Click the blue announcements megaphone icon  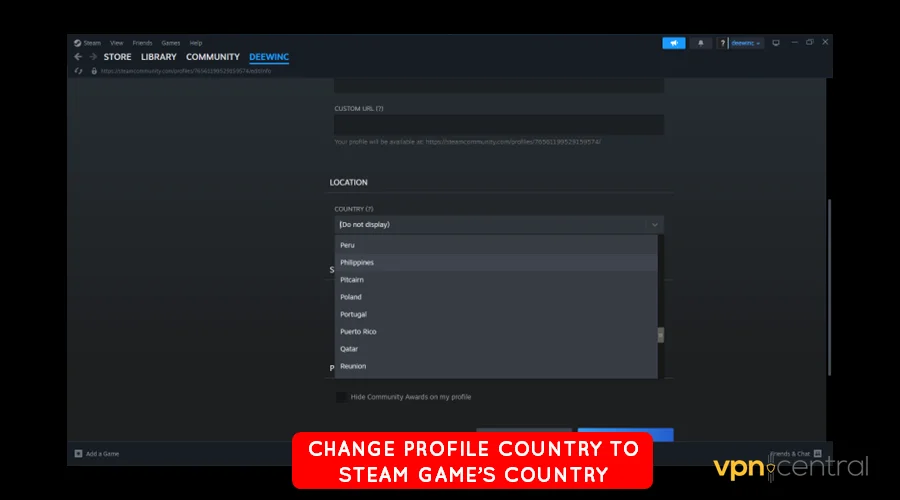tap(673, 43)
